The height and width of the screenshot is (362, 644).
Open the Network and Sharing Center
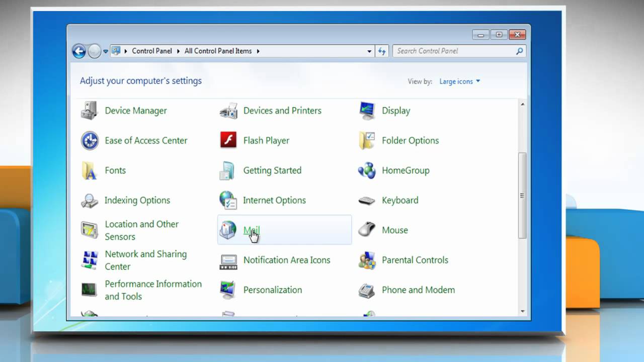[x=145, y=260]
